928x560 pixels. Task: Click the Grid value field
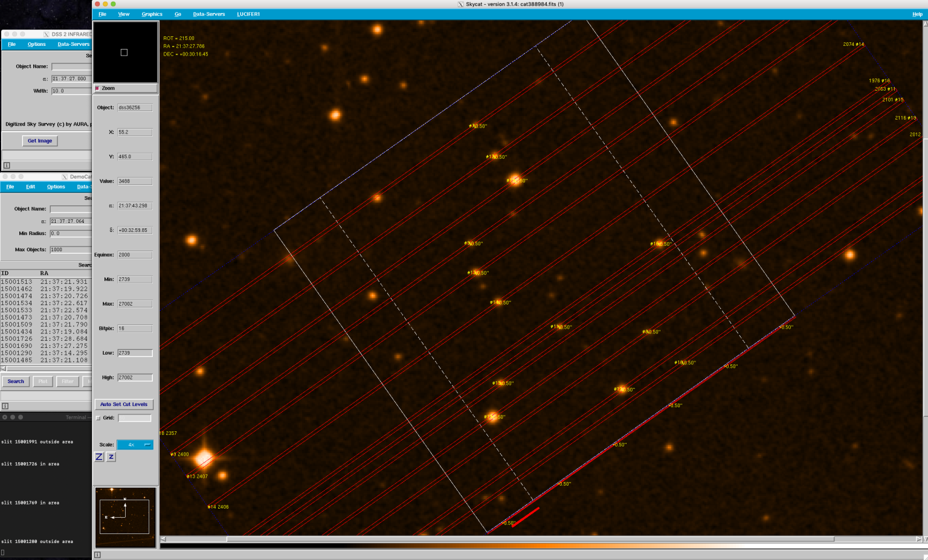point(135,418)
